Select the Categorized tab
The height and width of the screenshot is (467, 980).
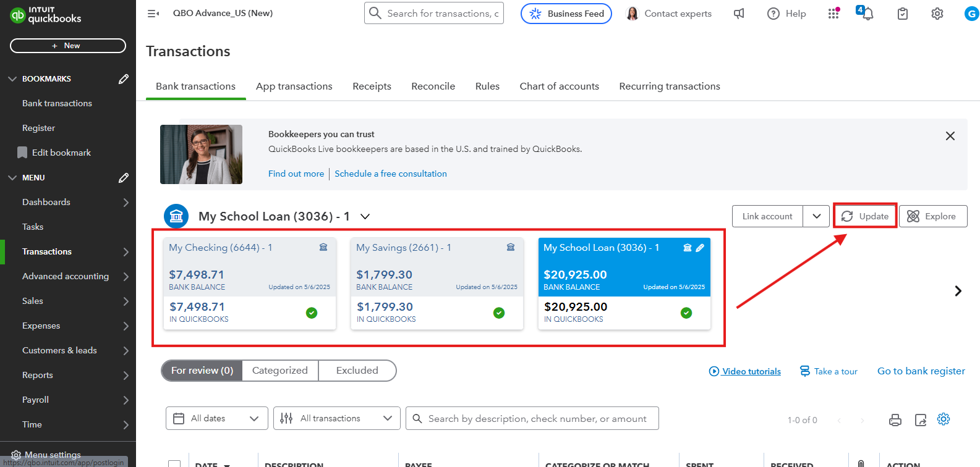click(x=280, y=371)
